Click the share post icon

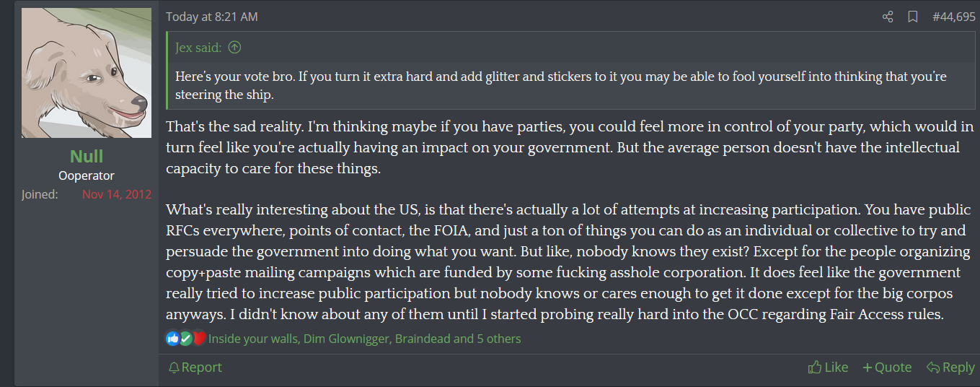click(888, 17)
